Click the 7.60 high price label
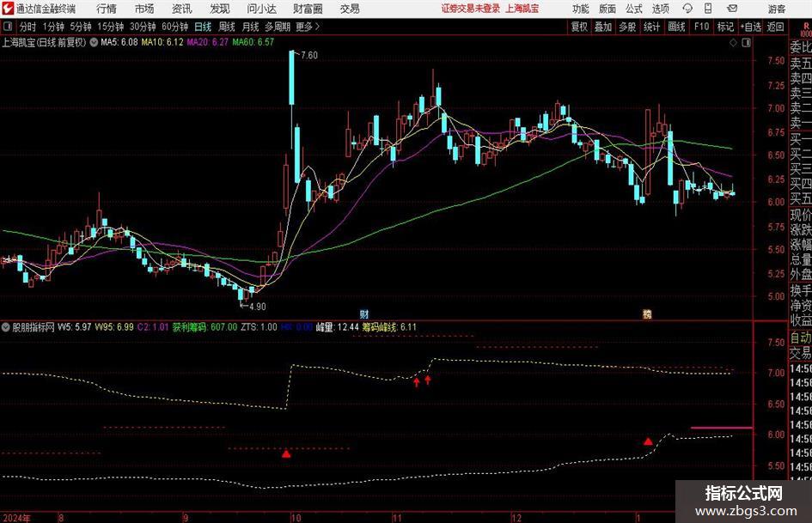Image resolution: width=812 pixels, height=523 pixels. tap(309, 55)
